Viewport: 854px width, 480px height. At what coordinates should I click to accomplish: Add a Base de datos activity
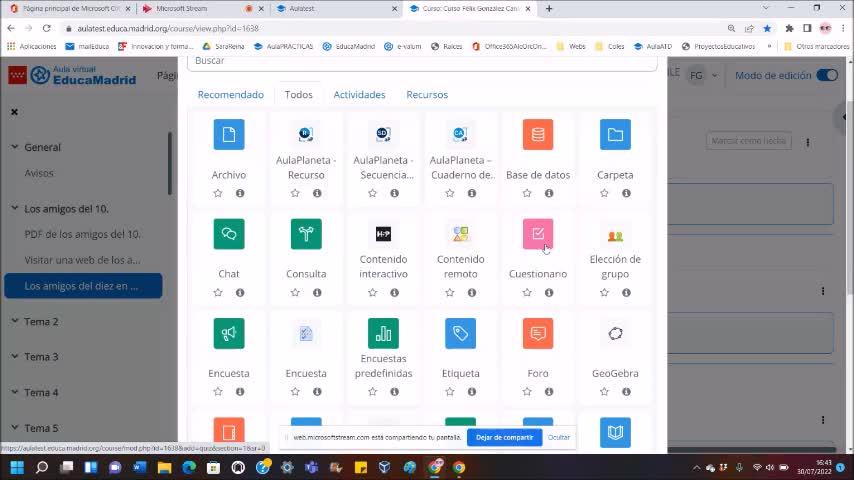coord(538,135)
